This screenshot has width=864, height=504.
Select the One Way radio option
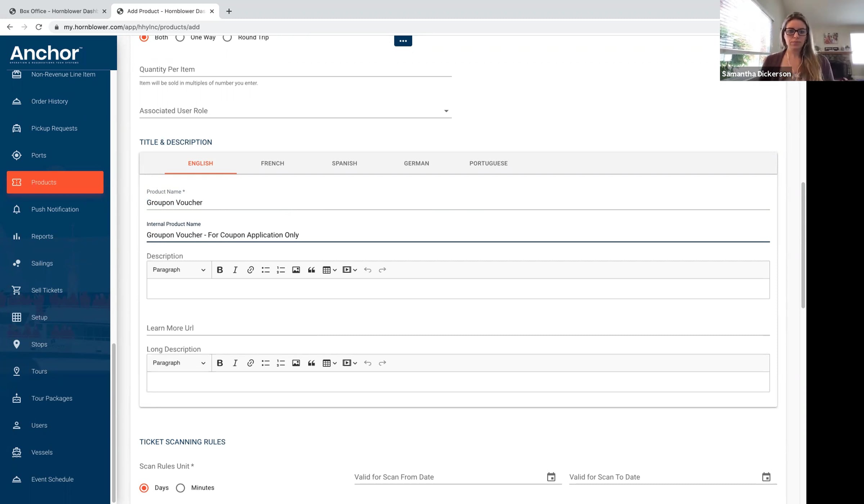tap(180, 37)
